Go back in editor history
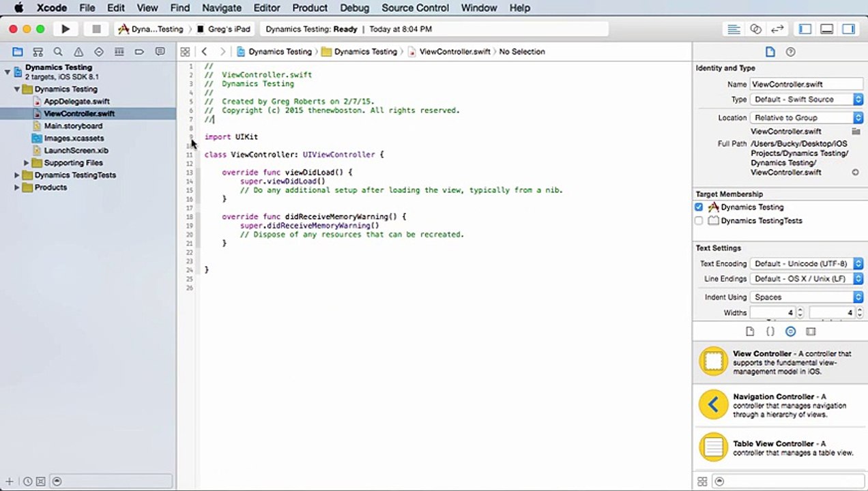 tap(204, 52)
